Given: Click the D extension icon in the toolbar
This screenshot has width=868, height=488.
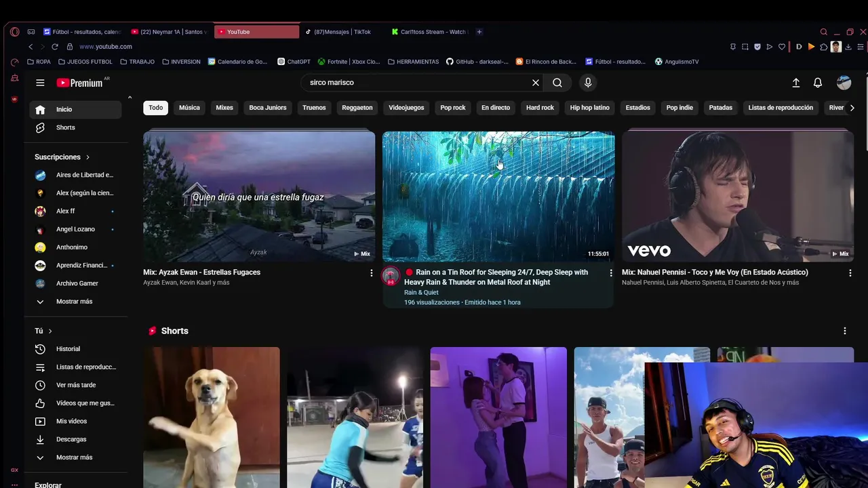Looking at the screenshot, I should click(799, 47).
